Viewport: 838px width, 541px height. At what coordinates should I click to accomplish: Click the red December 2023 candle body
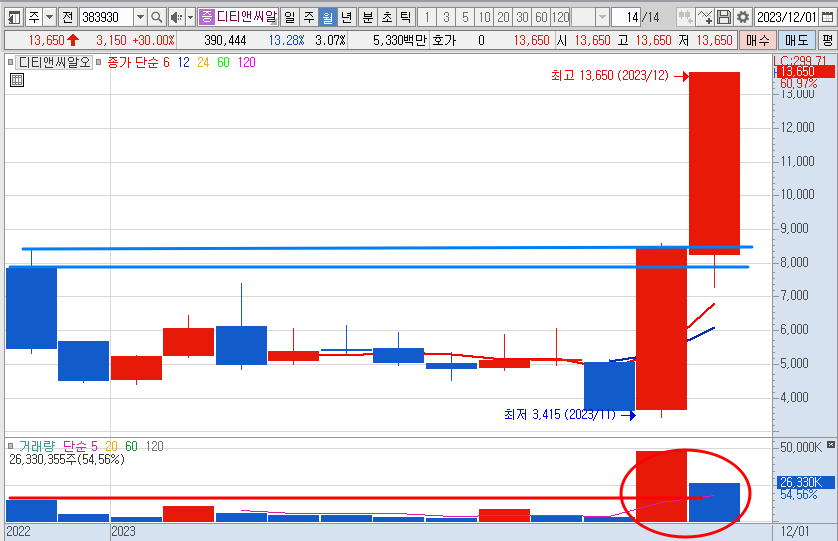coord(715,163)
